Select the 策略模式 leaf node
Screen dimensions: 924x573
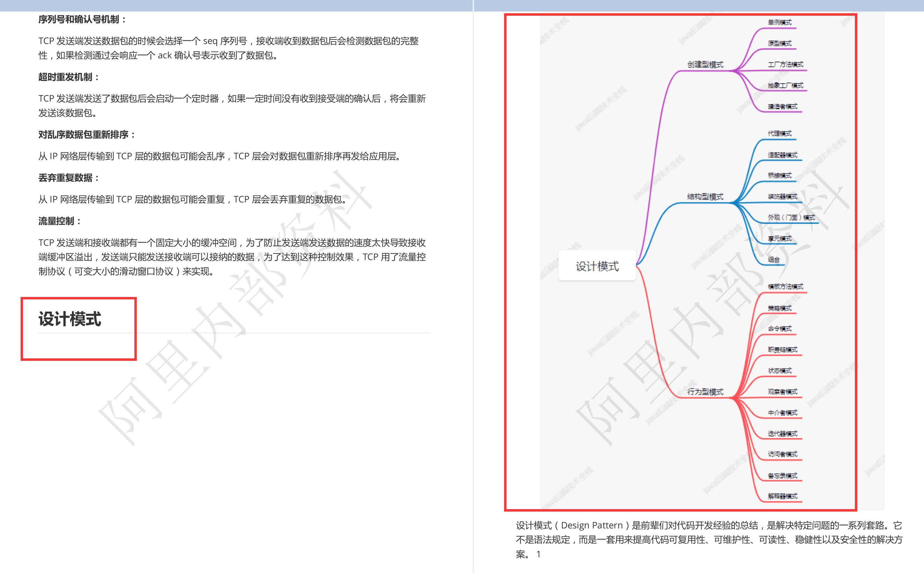coord(779,308)
